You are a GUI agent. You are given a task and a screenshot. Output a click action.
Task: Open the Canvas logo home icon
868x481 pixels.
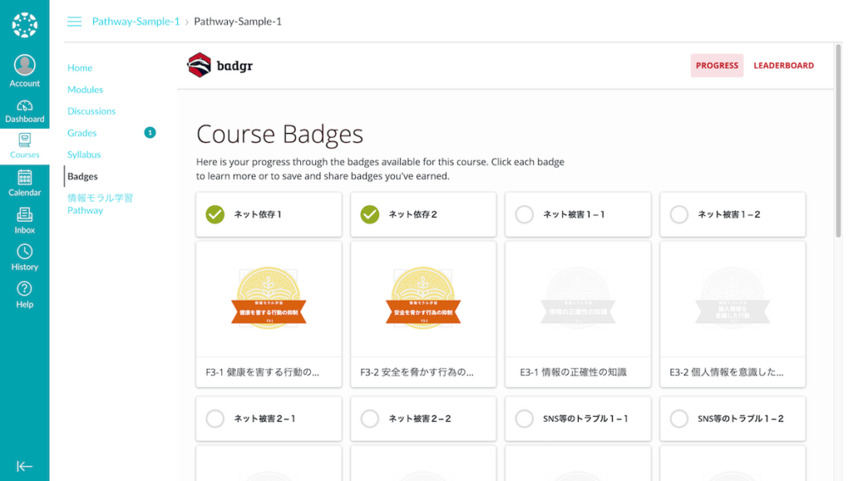25,25
